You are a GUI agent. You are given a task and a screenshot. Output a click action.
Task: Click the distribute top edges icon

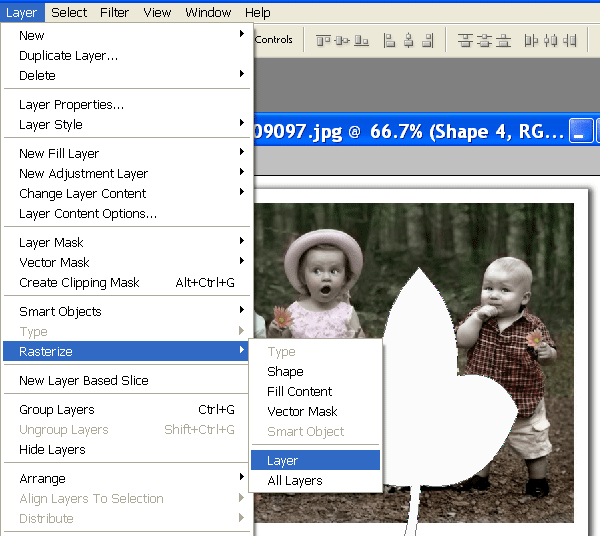coord(465,40)
